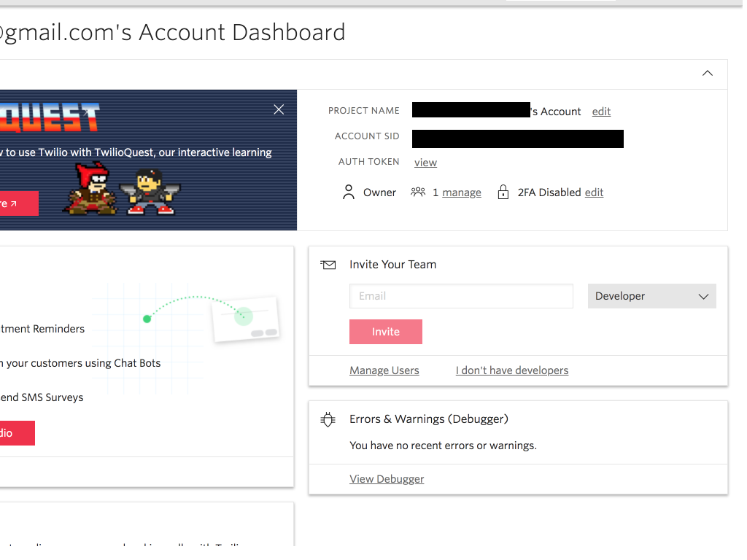
Task: Edit the 2FA Disabled setting
Action: point(594,192)
